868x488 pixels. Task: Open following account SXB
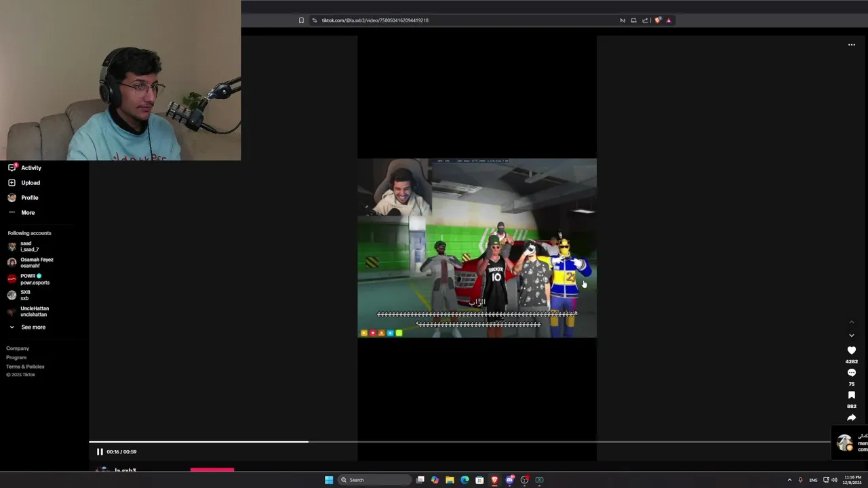[20, 295]
